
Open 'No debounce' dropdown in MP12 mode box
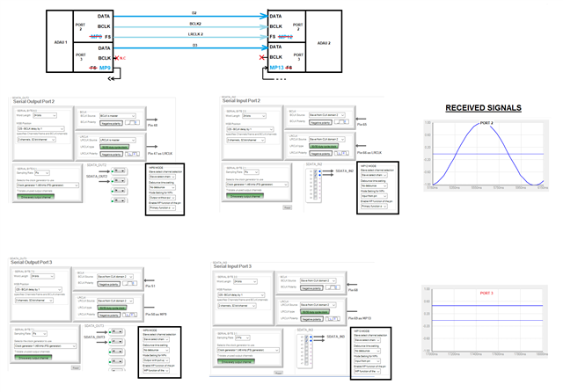point(374,185)
